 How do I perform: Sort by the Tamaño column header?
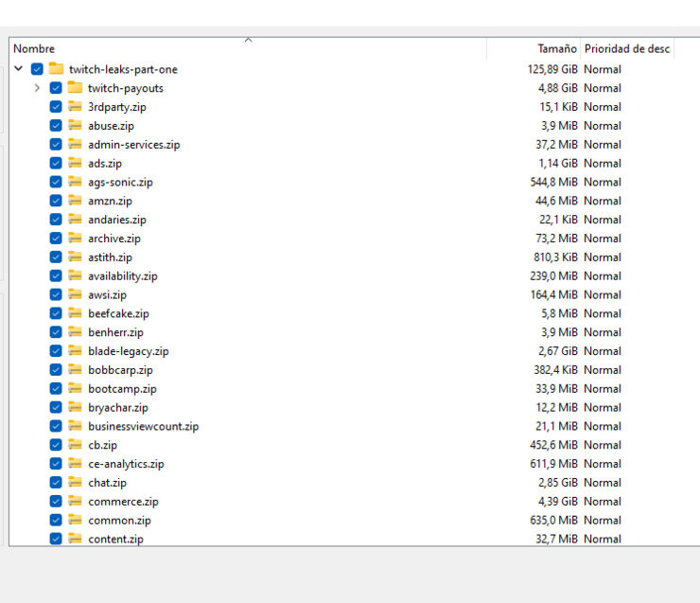click(x=556, y=49)
